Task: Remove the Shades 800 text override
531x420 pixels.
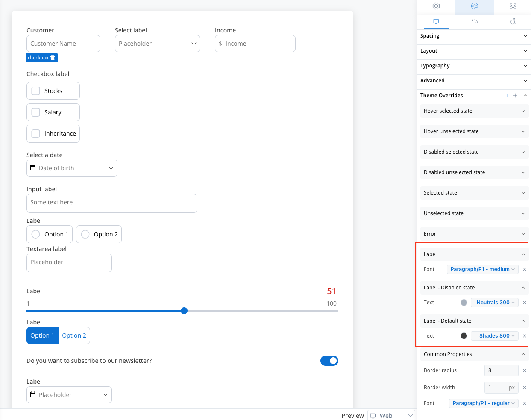Action: (x=525, y=336)
